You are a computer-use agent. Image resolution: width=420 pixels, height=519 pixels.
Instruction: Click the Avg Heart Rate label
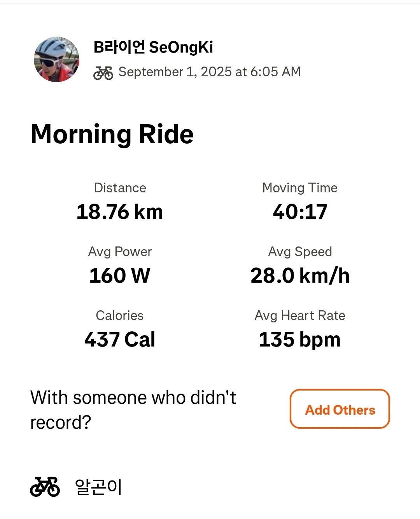[300, 315]
